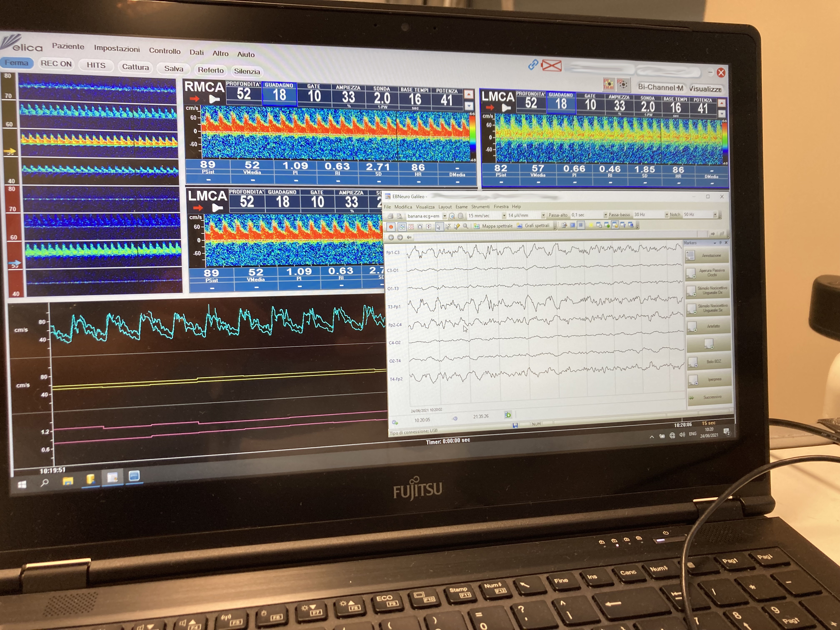
Task: Click the yellow depth marker arrow on M-mode scale
Action: (x=10, y=151)
